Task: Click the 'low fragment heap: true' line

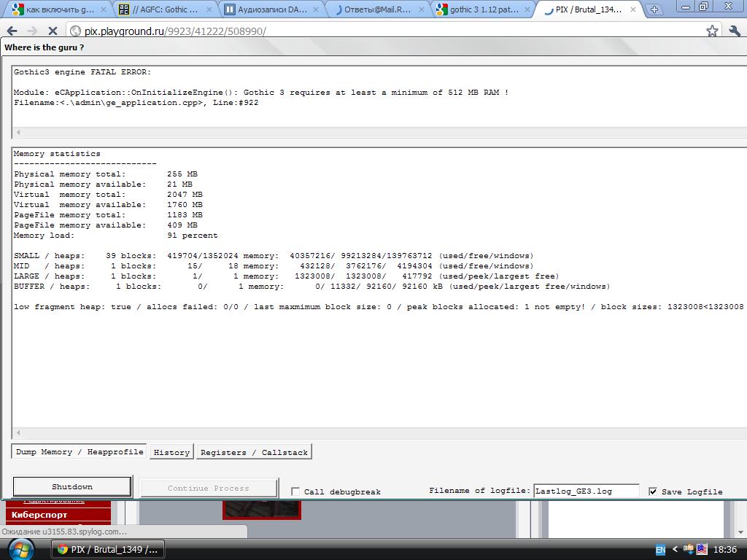Action: 379,307
